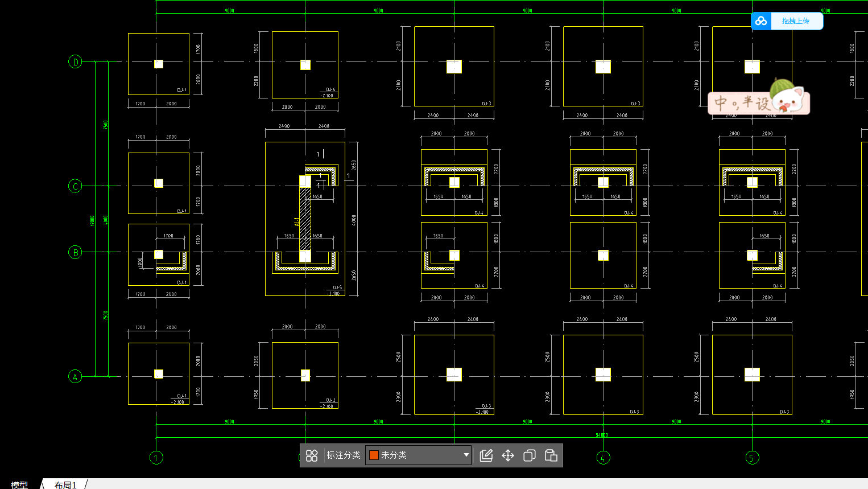
Task: Click the orange category color swatch
Action: [374, 455]
